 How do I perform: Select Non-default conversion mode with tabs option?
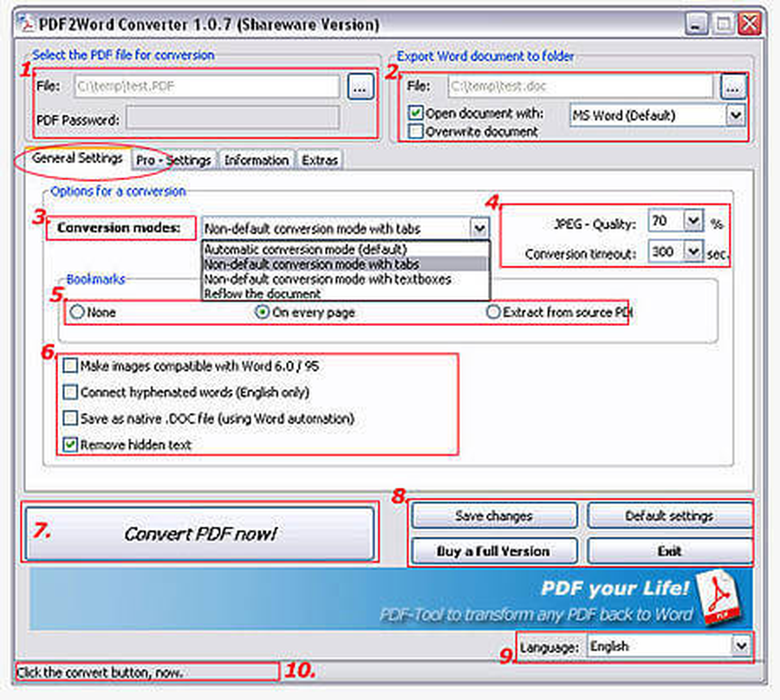click(345, 264)
